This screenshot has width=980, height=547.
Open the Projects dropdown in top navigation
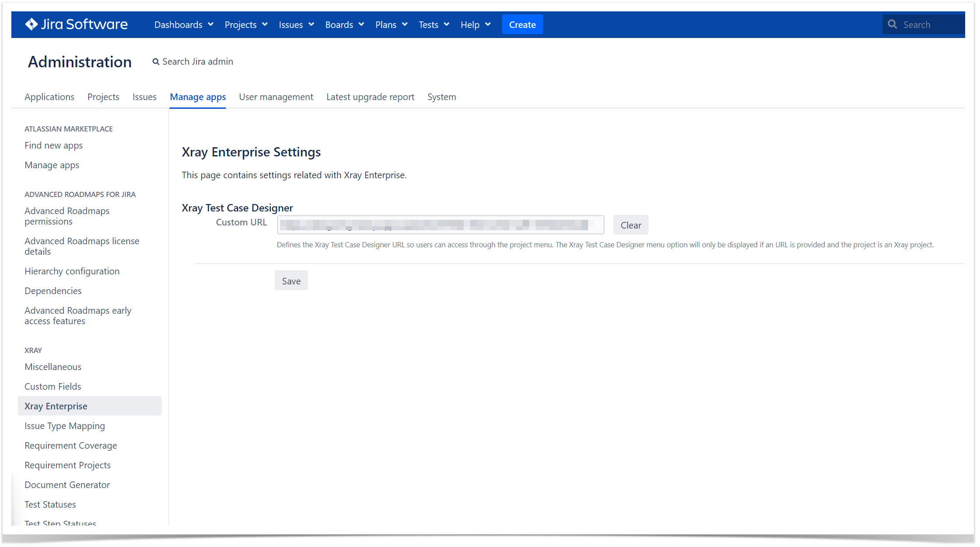pos(246,25)
